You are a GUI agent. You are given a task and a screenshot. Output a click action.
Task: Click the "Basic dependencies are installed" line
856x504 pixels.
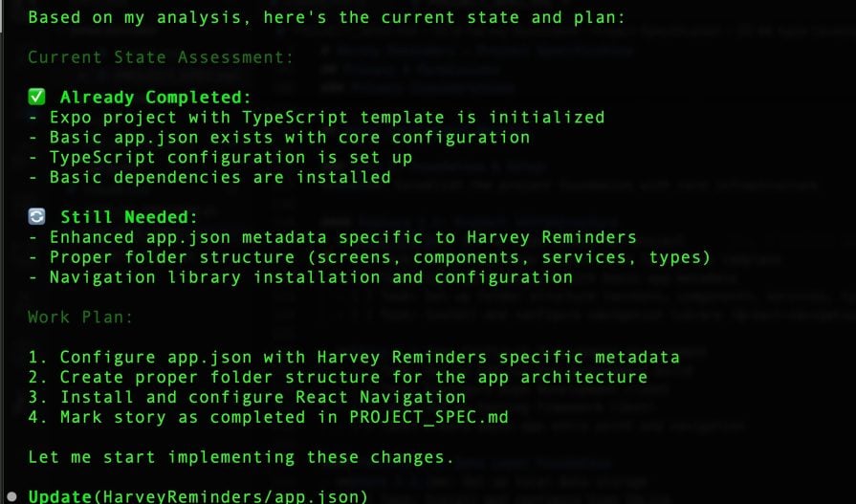[x=209, y=177]
